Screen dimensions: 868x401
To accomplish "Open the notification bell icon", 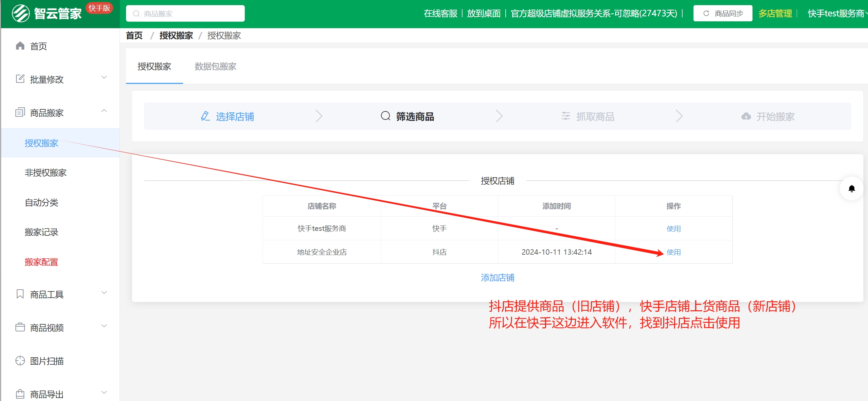I will [852, 189].
